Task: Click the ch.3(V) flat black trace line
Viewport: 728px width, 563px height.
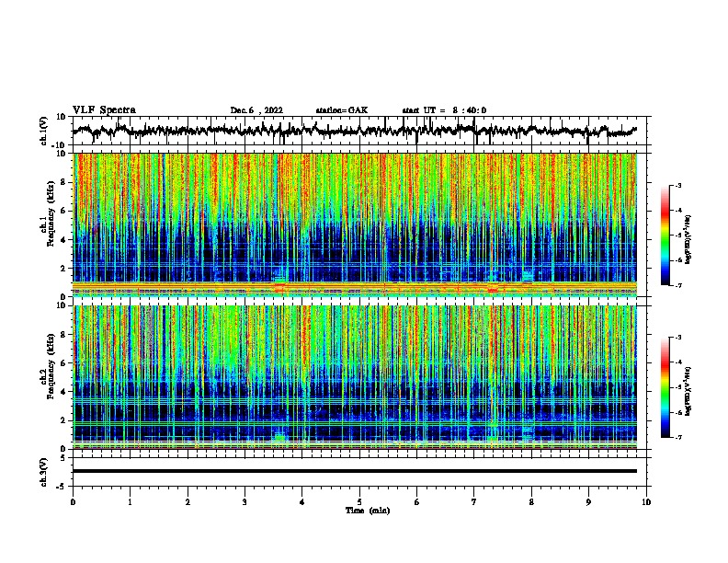Action: [355, 471]
